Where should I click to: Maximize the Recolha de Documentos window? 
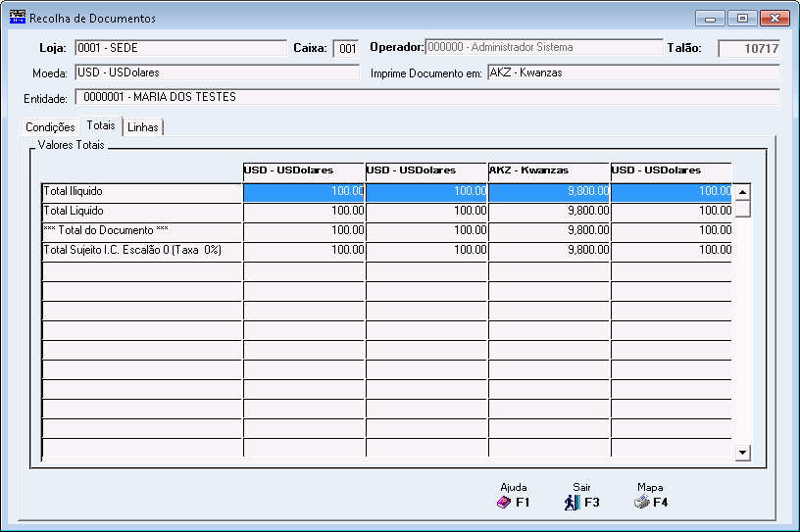click(x=742, y=19)
